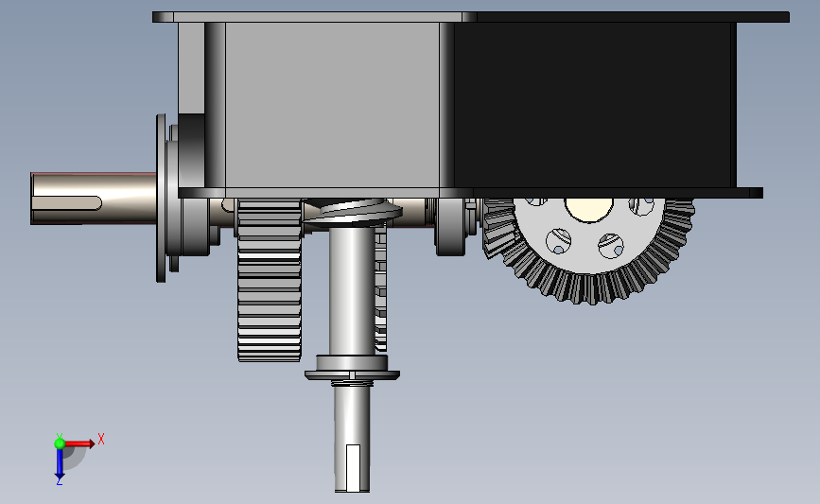Pick the bearing beside the bevel gear

450,227
